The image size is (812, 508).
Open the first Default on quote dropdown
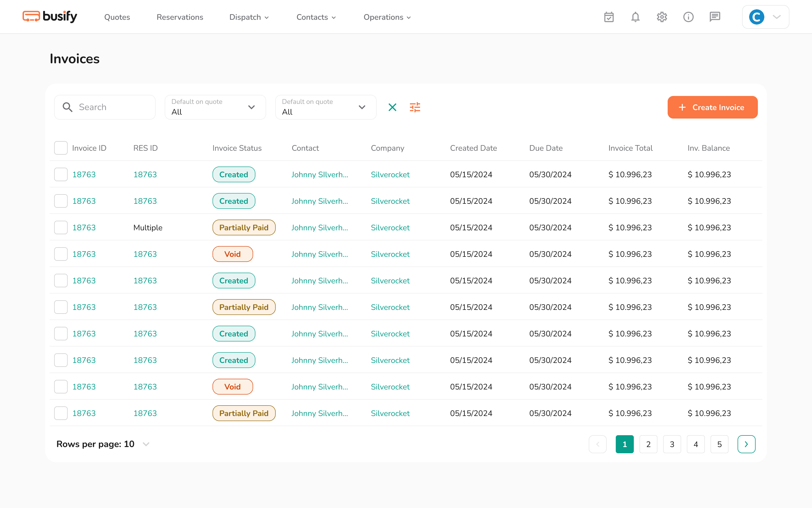click(215, 107)
